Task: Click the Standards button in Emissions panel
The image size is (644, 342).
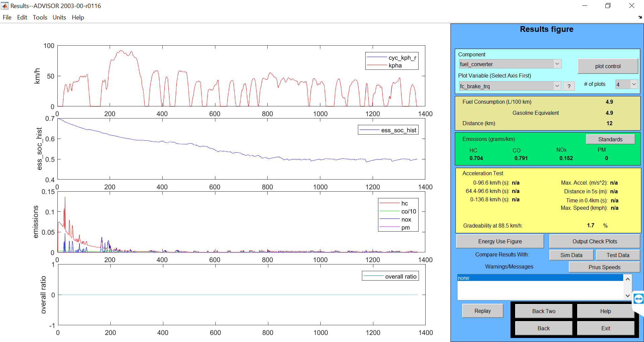Action: click(610, 139)
